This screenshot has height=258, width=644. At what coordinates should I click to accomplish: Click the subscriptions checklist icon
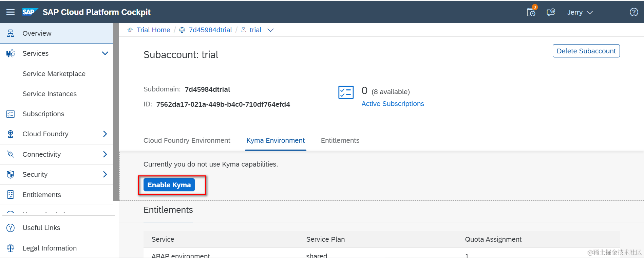(x=346, y=92)
